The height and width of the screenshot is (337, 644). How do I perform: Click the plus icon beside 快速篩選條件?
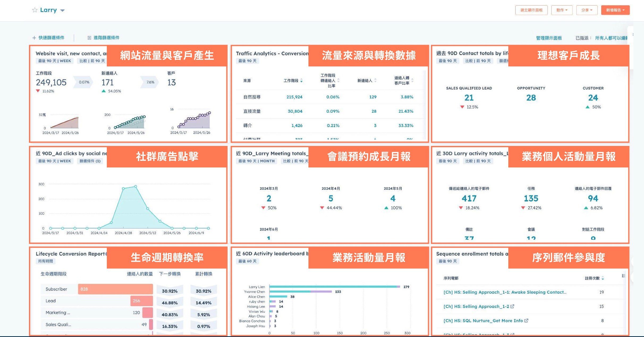(34, 37)
